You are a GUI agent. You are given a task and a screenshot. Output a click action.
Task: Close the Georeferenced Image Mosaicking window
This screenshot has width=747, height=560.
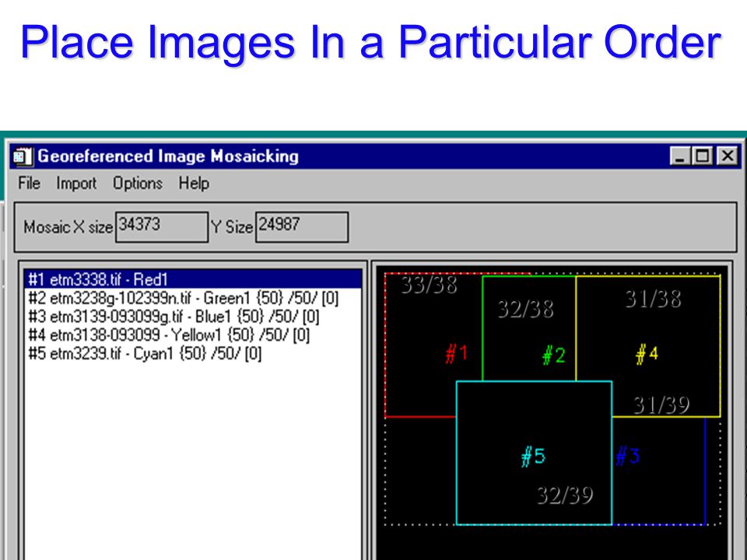click(728, 156)
